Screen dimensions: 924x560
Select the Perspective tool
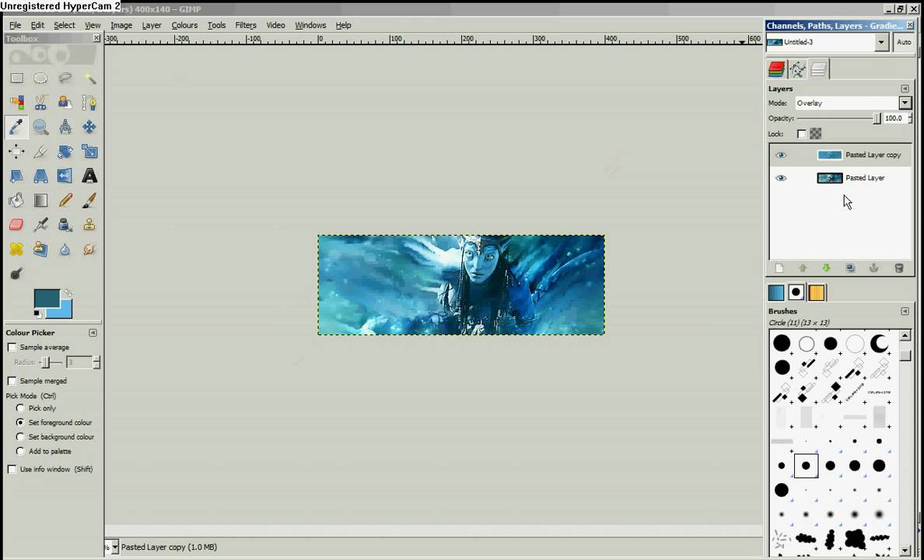40,176
